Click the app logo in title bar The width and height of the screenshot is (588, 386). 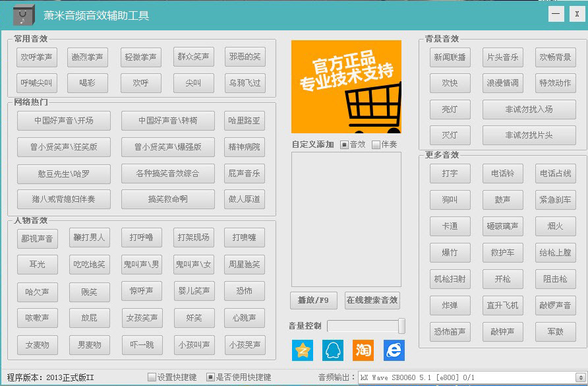[24, 15]
